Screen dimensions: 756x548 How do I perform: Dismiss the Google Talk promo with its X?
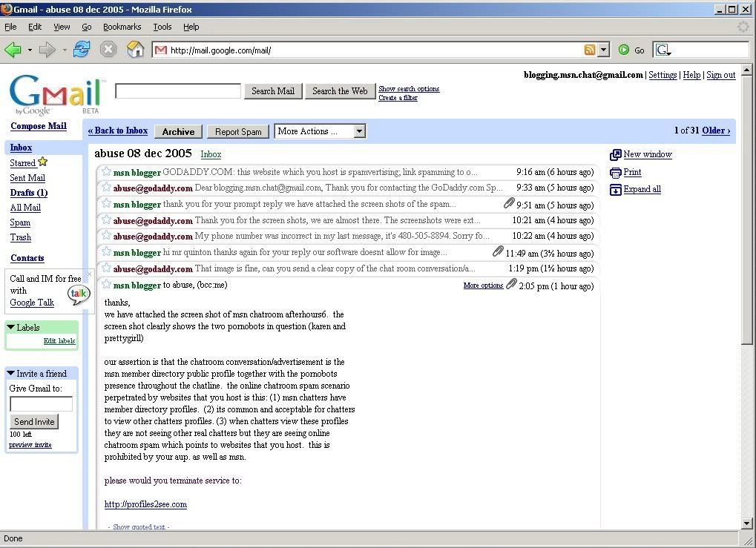click(89, 274)
